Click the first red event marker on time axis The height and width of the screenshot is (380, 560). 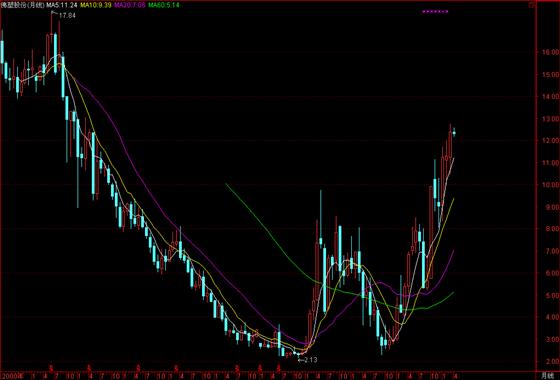[x=51, y=368]
